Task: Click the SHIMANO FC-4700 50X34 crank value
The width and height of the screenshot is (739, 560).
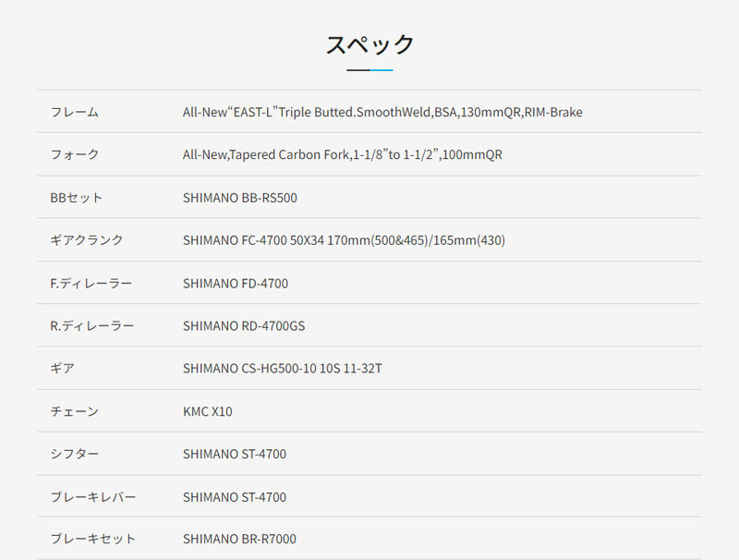Action: (344, 240)
